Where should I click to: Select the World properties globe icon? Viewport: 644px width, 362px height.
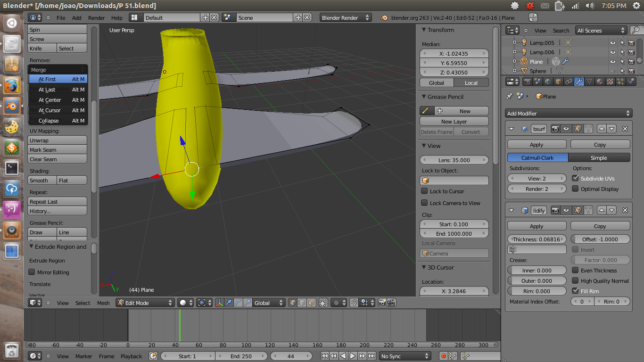coord(548,81)
